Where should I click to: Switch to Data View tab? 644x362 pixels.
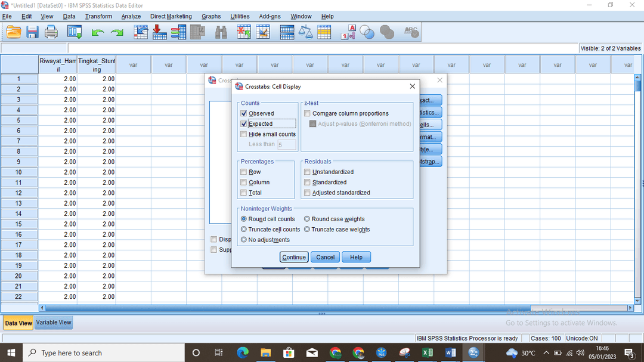18,323
